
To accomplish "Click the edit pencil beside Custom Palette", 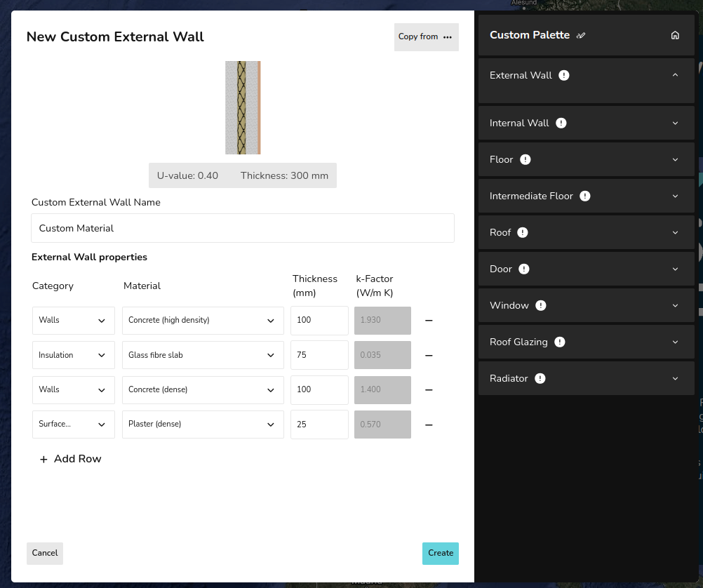I will 581,36.
